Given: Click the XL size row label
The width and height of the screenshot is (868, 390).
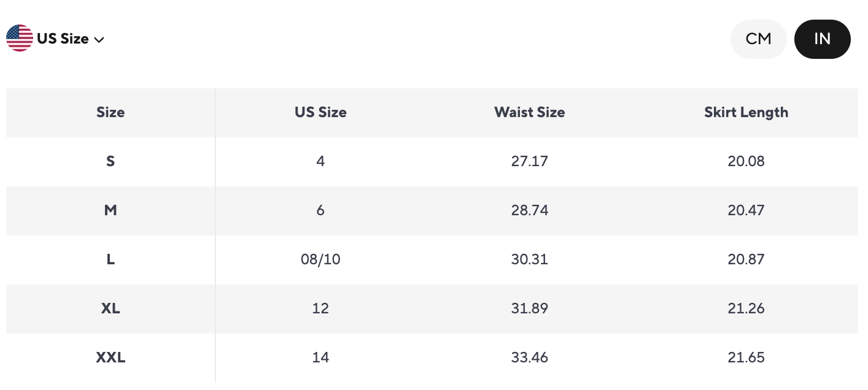Looking at the screenshot, I should [x=110, y=308].
